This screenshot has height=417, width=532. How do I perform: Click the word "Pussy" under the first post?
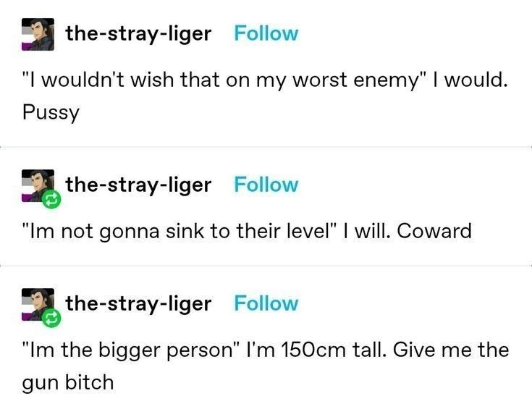[x=51, y=112]
